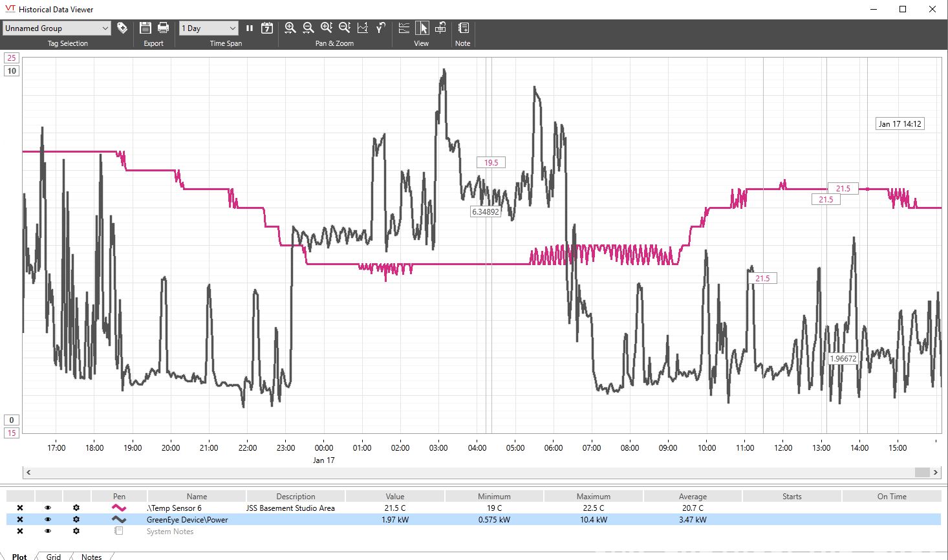The image size is (948, 560).
Task: Click the 0.575 kW minimum cell
Action: 494,520
